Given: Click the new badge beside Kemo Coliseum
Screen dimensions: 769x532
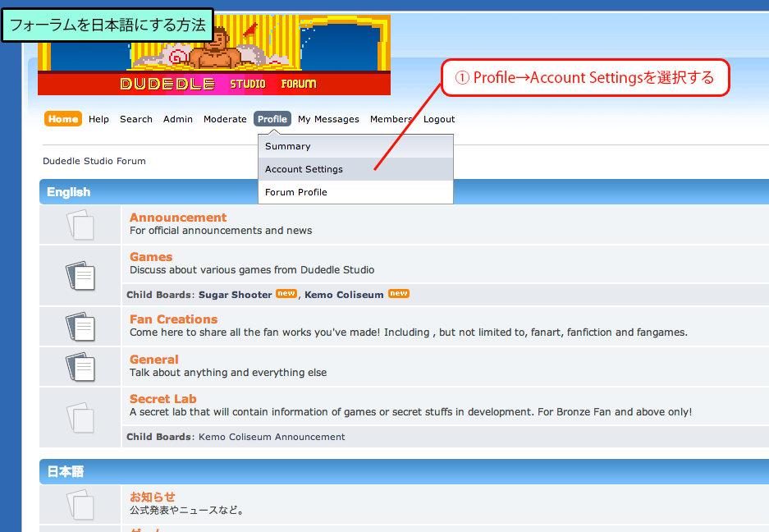Looking at the screenshot, I should (399, 293).
